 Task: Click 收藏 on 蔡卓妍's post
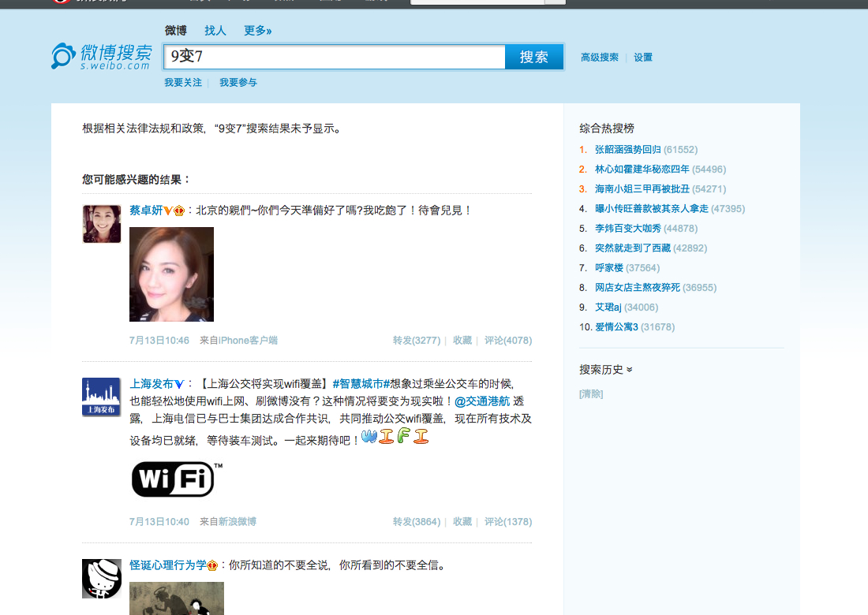coord(462,340)
